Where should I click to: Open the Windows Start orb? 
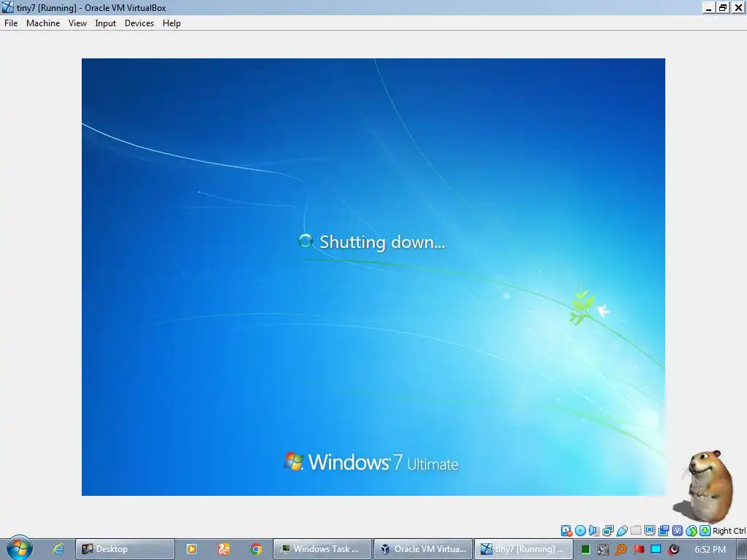[x=20, y=548]
